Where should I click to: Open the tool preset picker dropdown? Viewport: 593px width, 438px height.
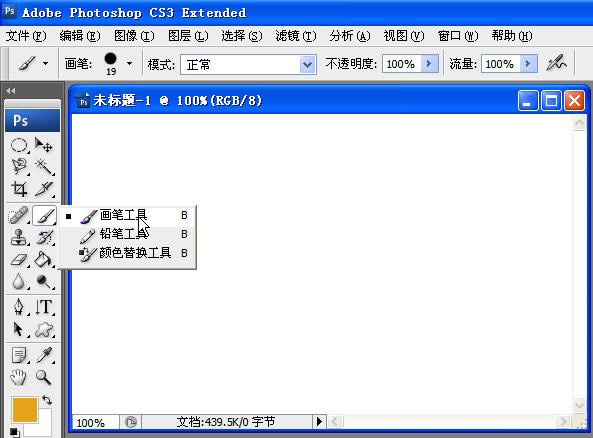click(45, 64)
